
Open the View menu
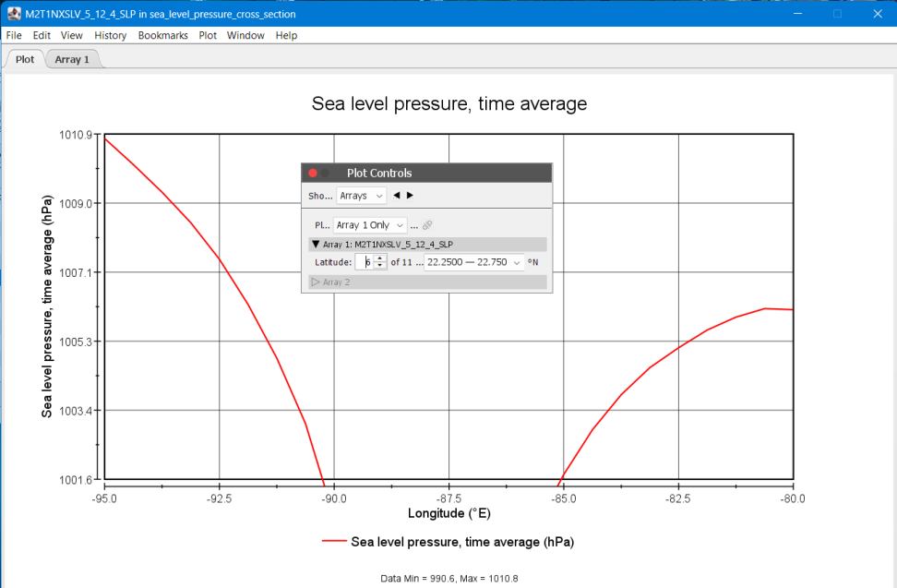click(71, 35)
